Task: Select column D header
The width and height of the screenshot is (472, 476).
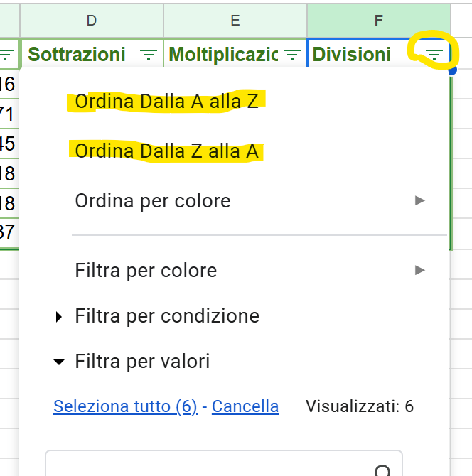Action: 92,21
